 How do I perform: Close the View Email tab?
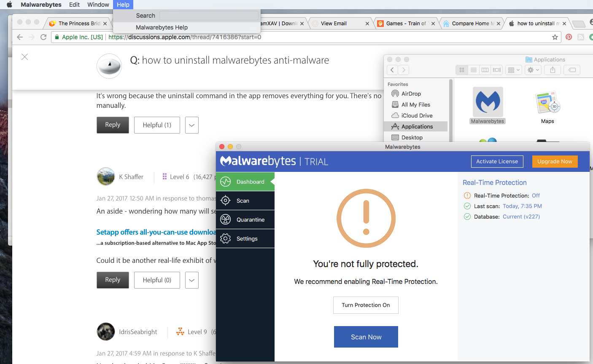pos(367,24)
